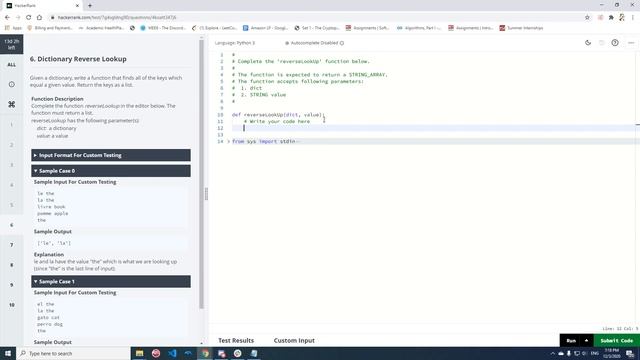Viewport: 640px width, 360px height.
Task: Open File Explorer from taskbar
Action: [x=140, y=353]
